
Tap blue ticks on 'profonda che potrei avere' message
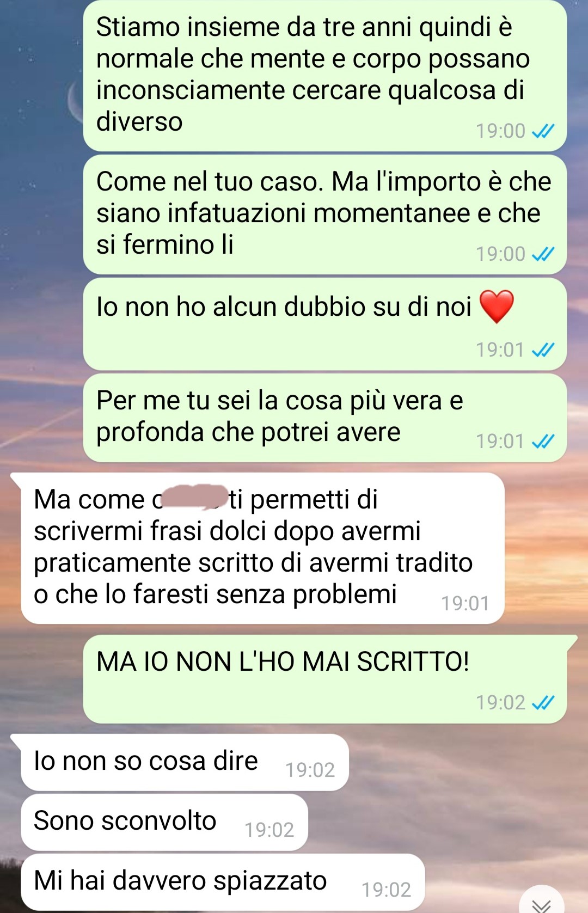(543, 442)
